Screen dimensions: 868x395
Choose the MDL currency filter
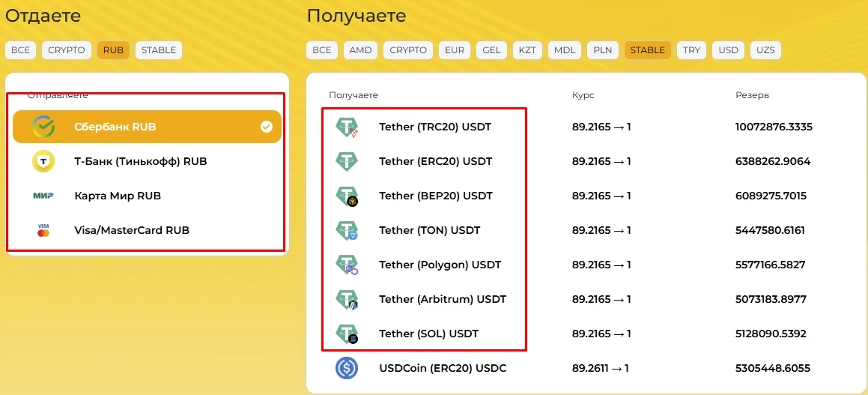(565, 50)
